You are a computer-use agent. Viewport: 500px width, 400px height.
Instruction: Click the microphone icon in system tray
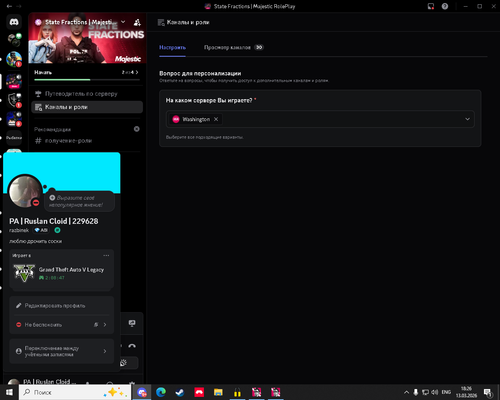tap(416, 392)
